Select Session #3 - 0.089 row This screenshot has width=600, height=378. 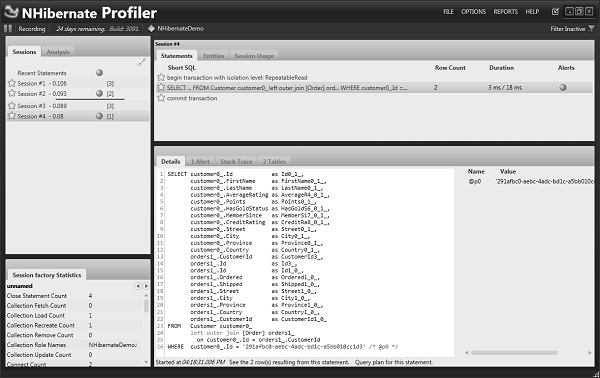tap(78, 106)
